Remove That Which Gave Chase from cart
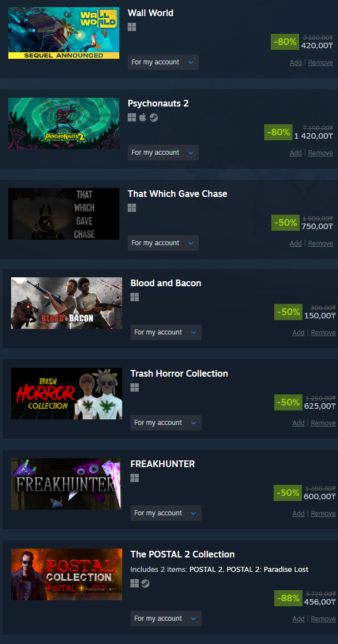The width and height of the screenshot is (338, 644). pyautogui.click(x=320, y=243)
